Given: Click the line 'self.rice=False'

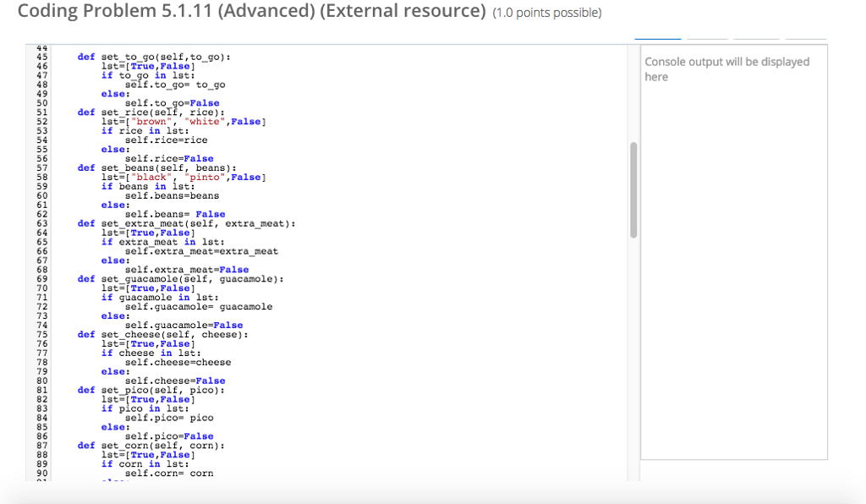Looking at the screenshot, I should click(169, 158).
